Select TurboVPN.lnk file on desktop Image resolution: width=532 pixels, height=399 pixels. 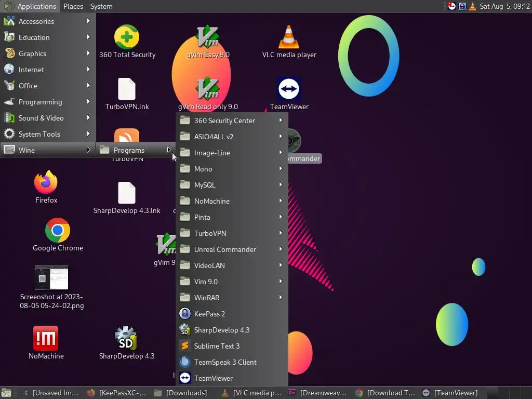pos(127,94)
